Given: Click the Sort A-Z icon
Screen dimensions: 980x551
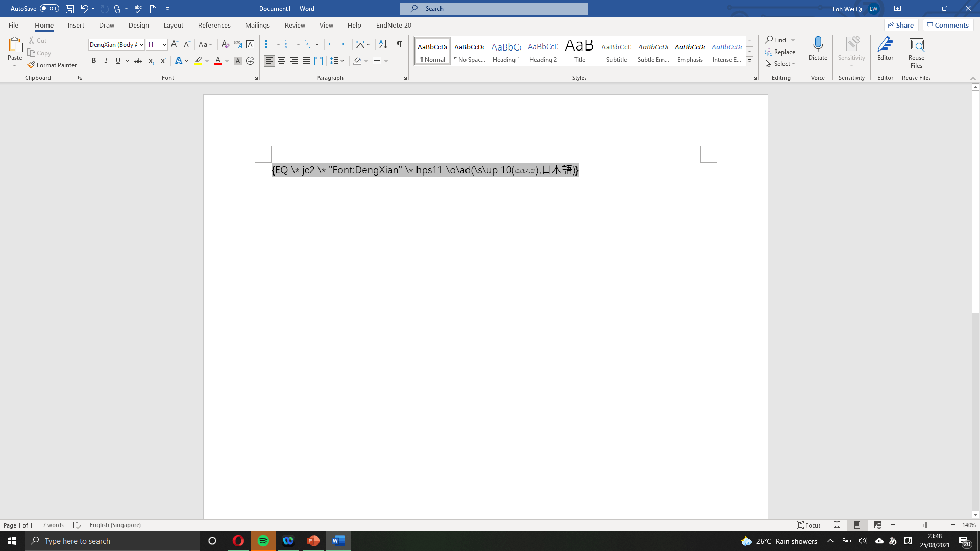Looking at the screenshot, I should pos(383,45).
